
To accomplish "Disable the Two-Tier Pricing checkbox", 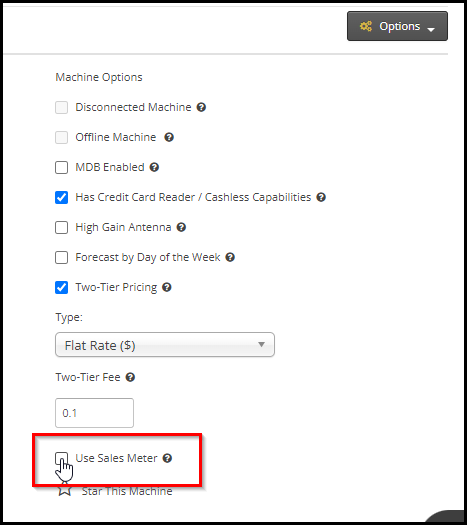I will (62, 288).
